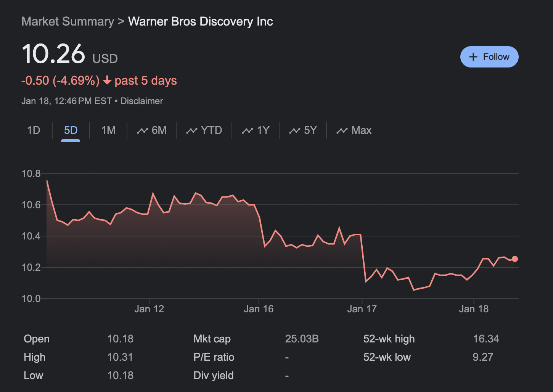Select the 5D range tab
The width and height of the screenshot is (553, 392).
(x=71, y=130)
